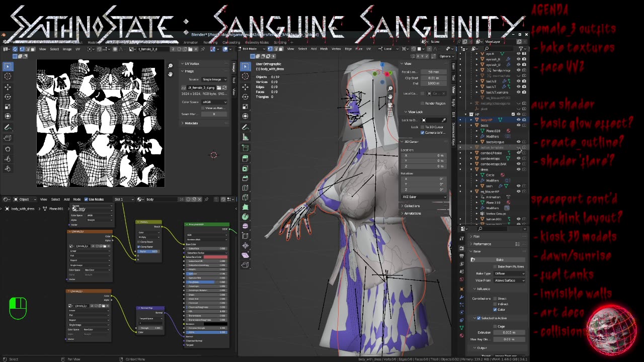This screenshot has width=644, height=362.
Task: Select the Scale tool in UV editor
Action: click(8, 107)
